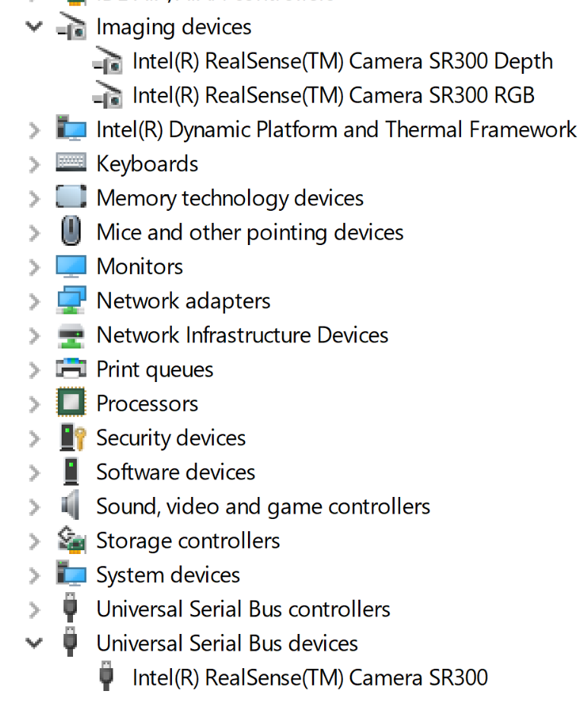Click the Keyboards category icon
The image size is (588, 707).
[x=72, y=164]
